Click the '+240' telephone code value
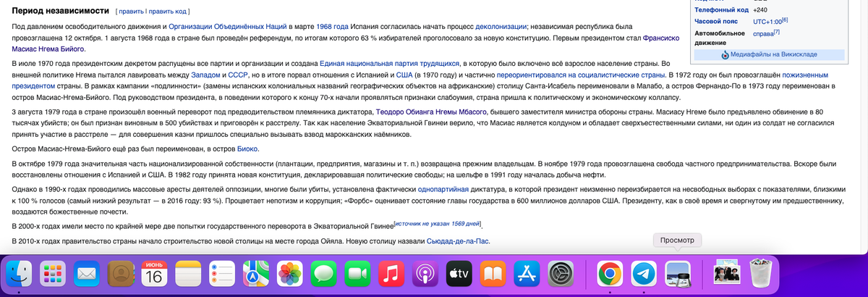The image size is (868, 297). point(760,10)
